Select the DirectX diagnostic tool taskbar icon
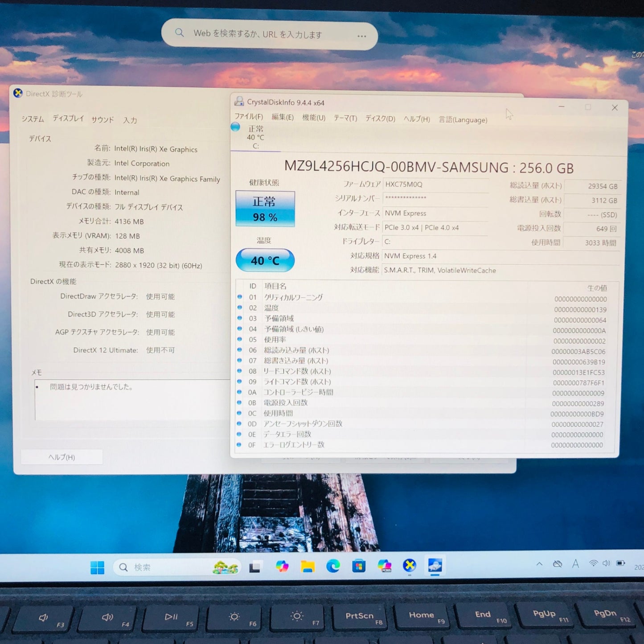The width and height of the screenshot is (644, 644). [x=409, y=566]
